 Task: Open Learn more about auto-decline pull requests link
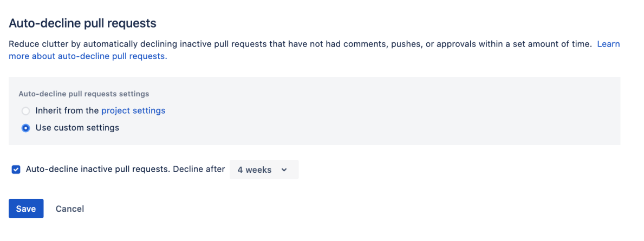tap(608, 44)
